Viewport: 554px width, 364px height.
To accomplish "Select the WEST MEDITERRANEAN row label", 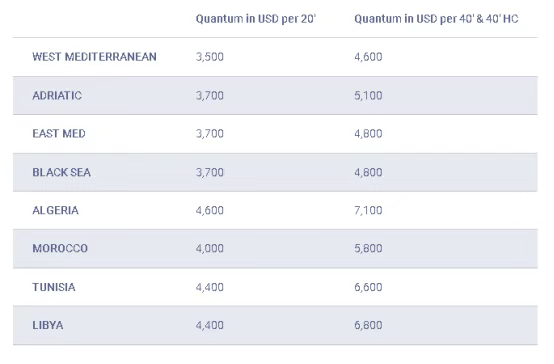I will pyautogui.click(x=94, y=57).
